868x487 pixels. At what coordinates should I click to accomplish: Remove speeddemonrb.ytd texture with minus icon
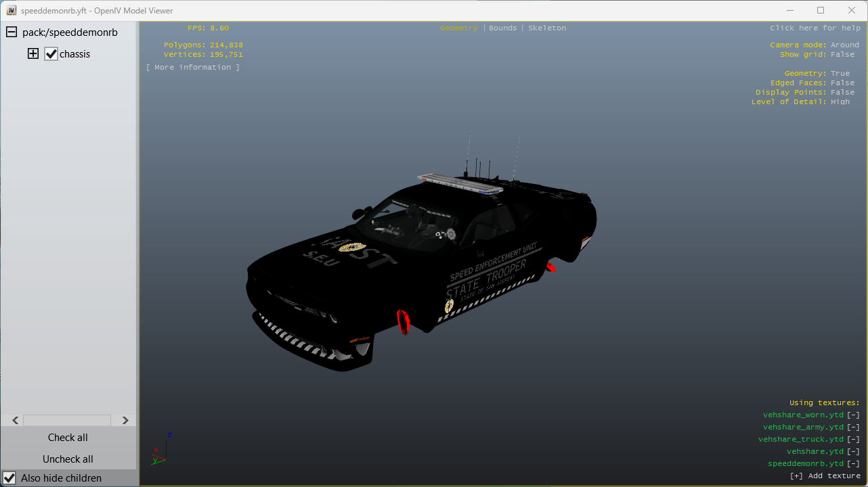(x=853, y=464)
